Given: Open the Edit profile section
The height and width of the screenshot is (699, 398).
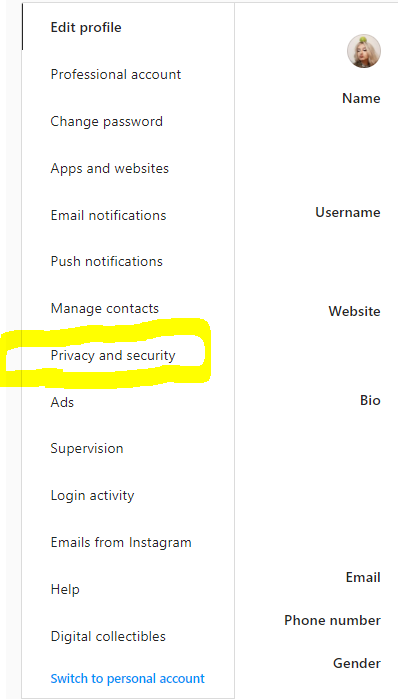Looking at the screenshot, I should (x=86, y=28).
